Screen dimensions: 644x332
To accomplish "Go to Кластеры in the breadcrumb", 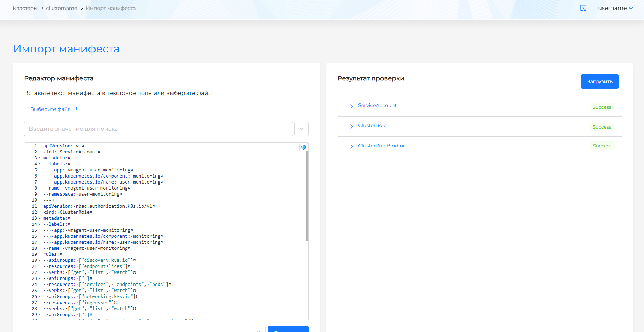I will tap(25, 8).
